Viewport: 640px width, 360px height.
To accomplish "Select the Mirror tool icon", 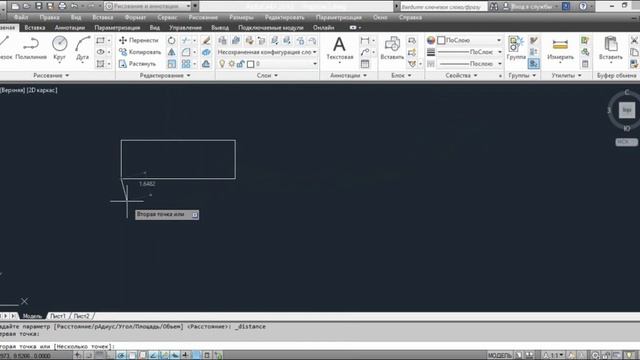I will coord(172,52).
